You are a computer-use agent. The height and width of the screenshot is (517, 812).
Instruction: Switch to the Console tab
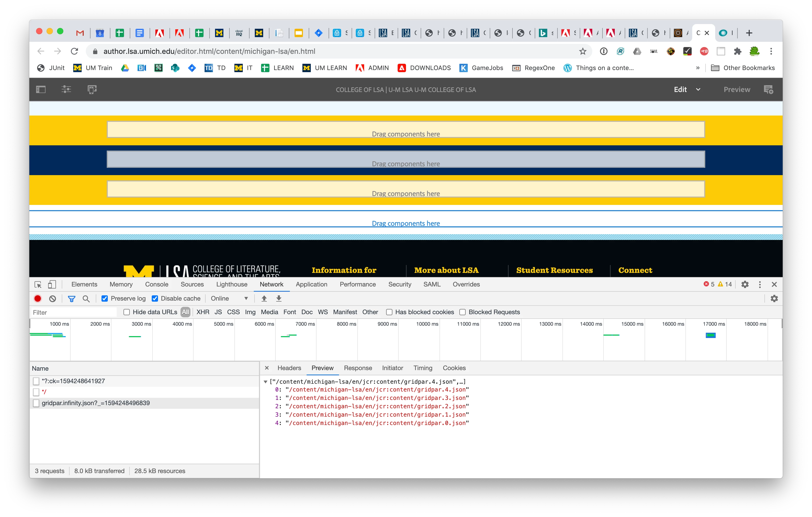coord(156,284)
